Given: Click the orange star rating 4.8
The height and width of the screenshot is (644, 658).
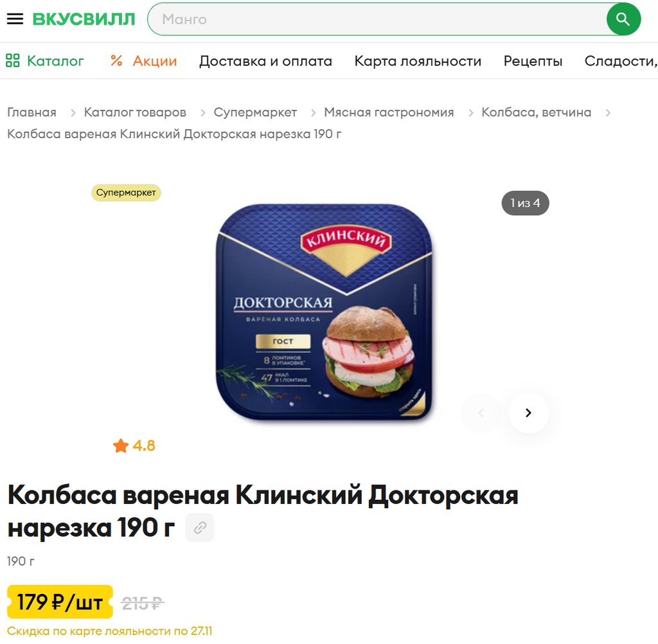Looking at the screenshot, I should click(134, 445).
